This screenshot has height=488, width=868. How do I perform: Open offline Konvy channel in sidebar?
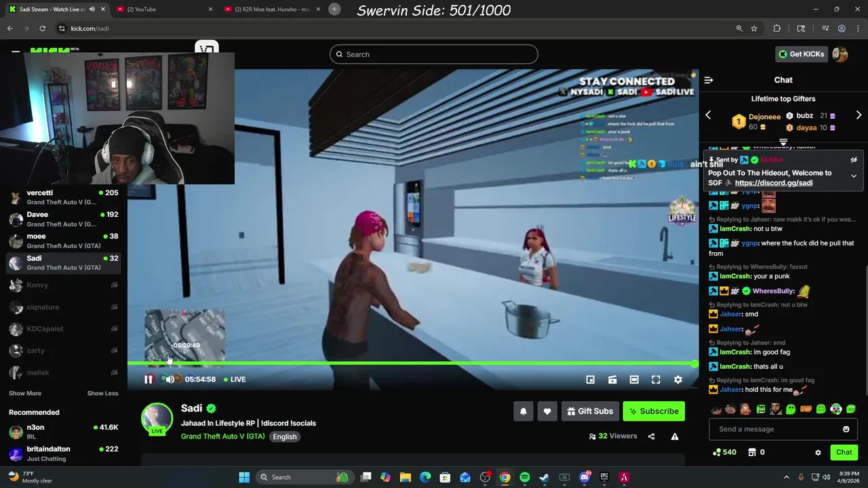point(64,285)
